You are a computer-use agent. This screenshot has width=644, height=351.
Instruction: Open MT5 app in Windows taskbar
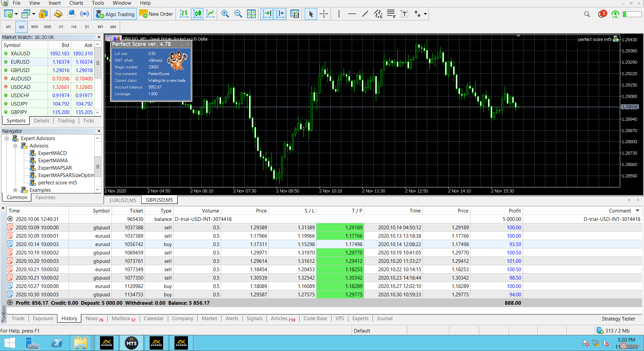(131, 343)
